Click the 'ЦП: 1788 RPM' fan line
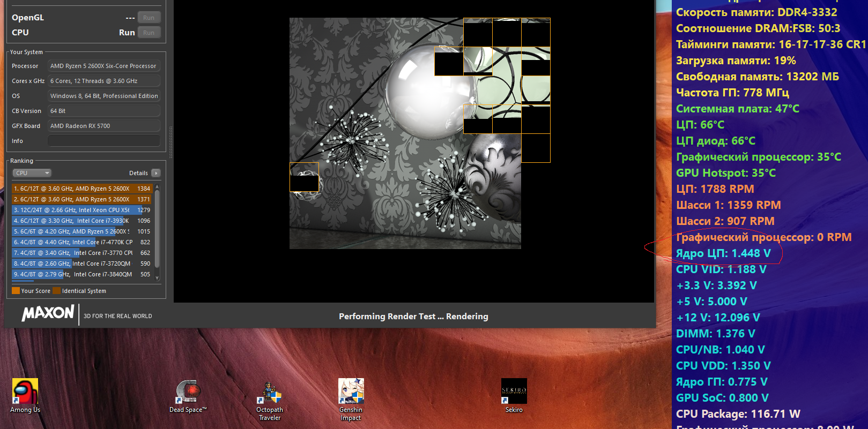 point(715,189)
